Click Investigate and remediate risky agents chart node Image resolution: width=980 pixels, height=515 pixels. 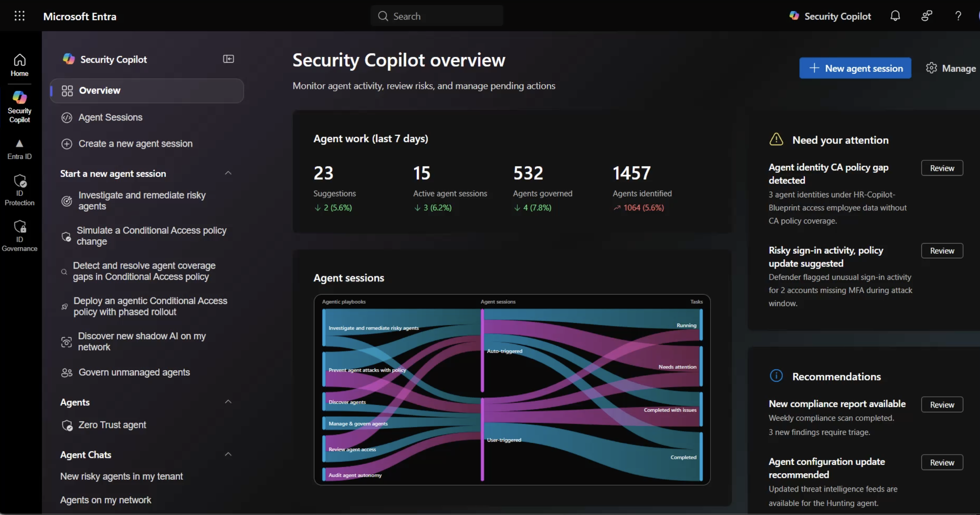point(324,327)
